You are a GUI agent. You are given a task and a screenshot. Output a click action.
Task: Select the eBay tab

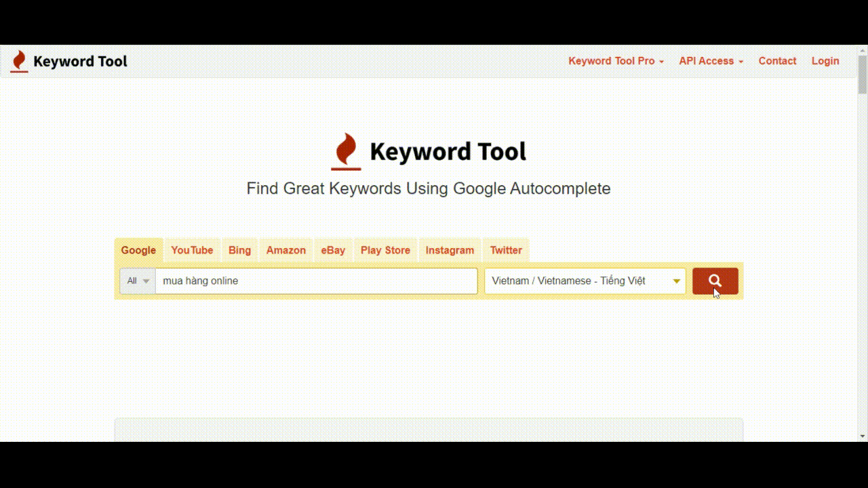point(333,250)
